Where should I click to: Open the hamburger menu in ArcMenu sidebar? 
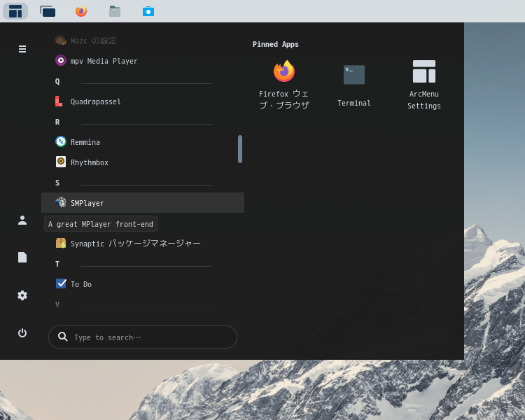(x=22, y=49)
